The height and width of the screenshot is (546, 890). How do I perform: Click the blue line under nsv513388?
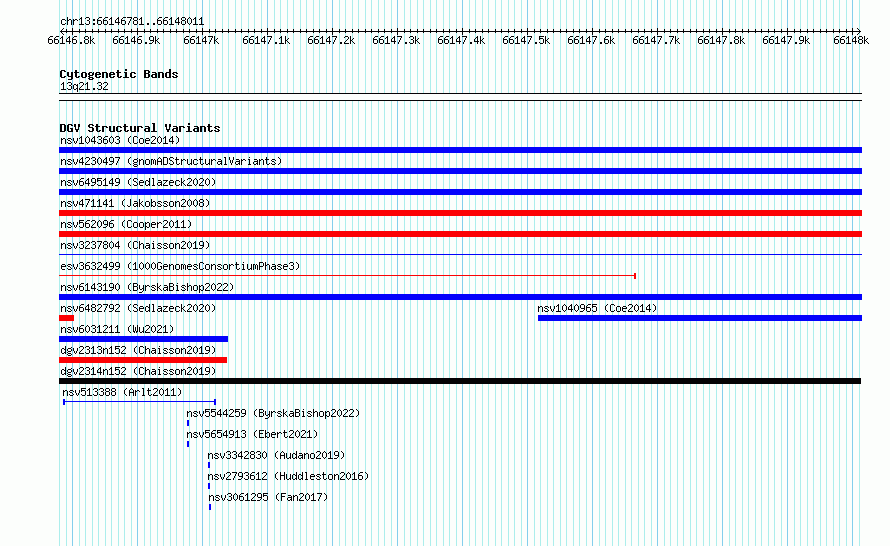(x=140, y=402)
